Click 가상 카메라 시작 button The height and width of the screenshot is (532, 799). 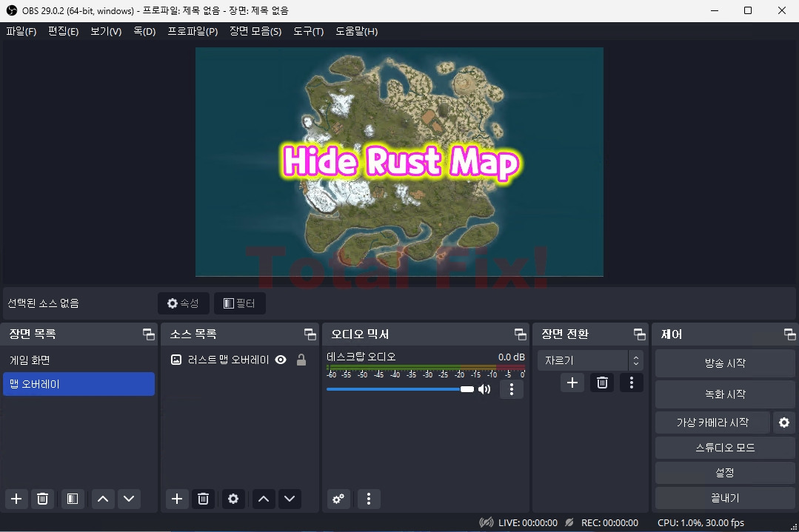pyautogui.click(x=712, y=422)
